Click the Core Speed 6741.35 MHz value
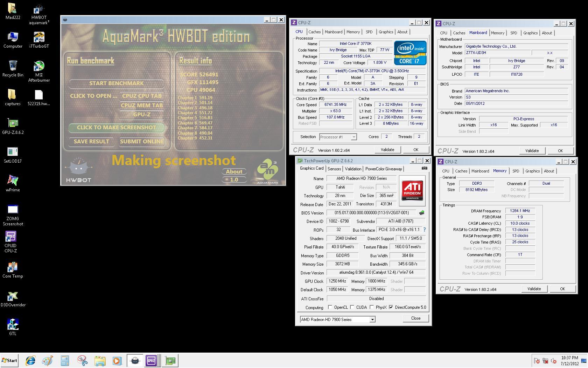The width and height of the screenshot is (588, 368). coord(336,105)
